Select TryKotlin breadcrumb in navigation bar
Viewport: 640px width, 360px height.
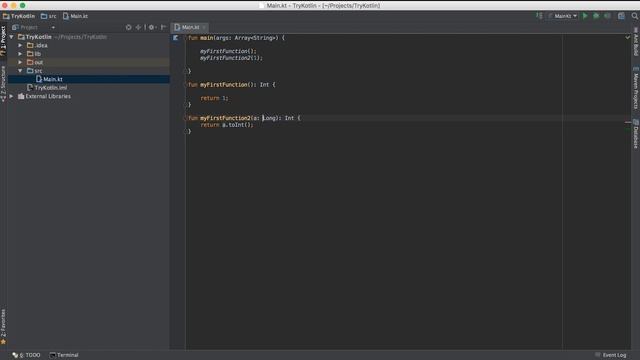[19, 16]
